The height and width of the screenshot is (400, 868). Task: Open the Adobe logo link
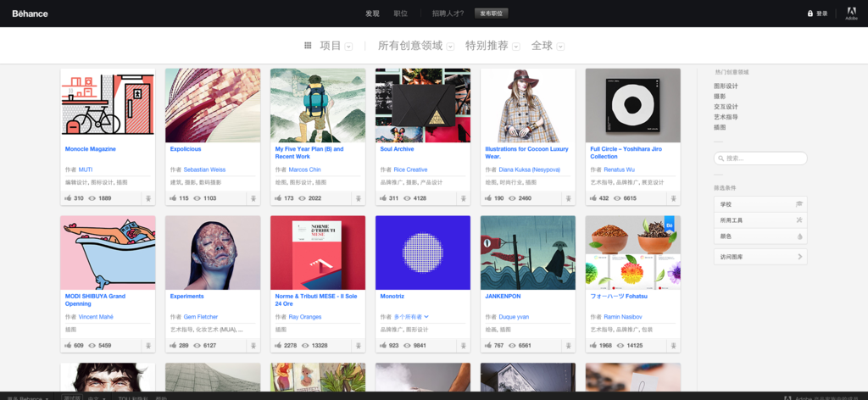[851, 14]
